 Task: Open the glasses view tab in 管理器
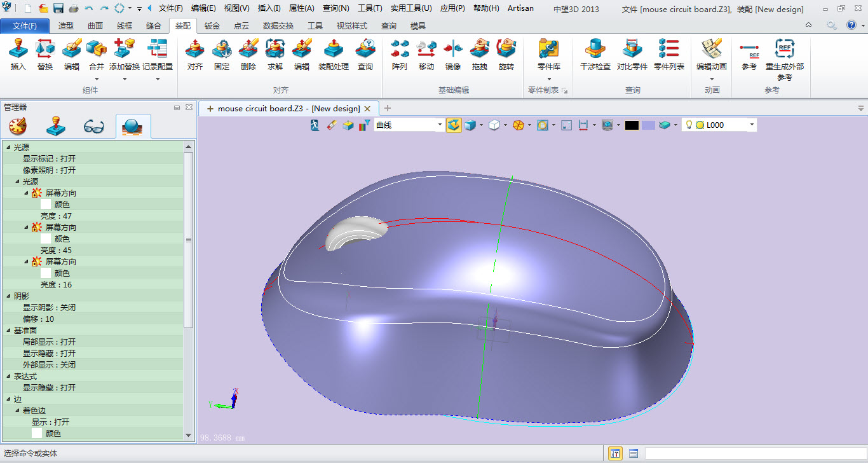click(x=94, y=127)
